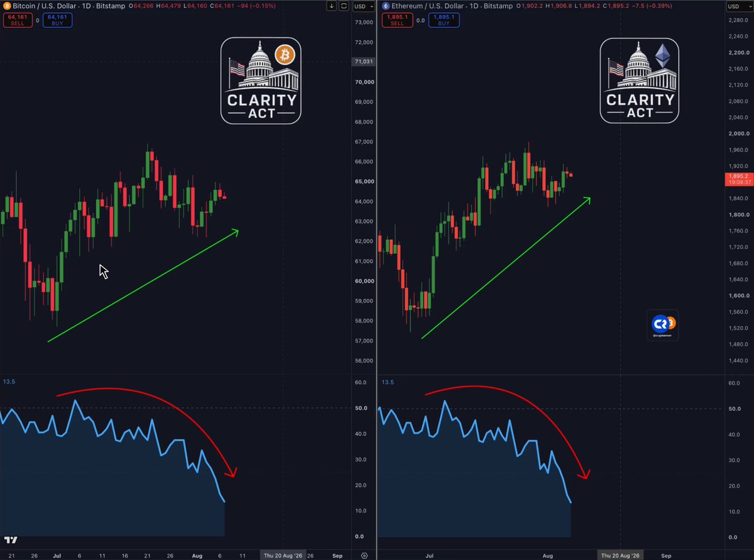Click the 50.0 level on Bitcoin indicator scale
Viewport: 754px width, 560px height.
360,409
